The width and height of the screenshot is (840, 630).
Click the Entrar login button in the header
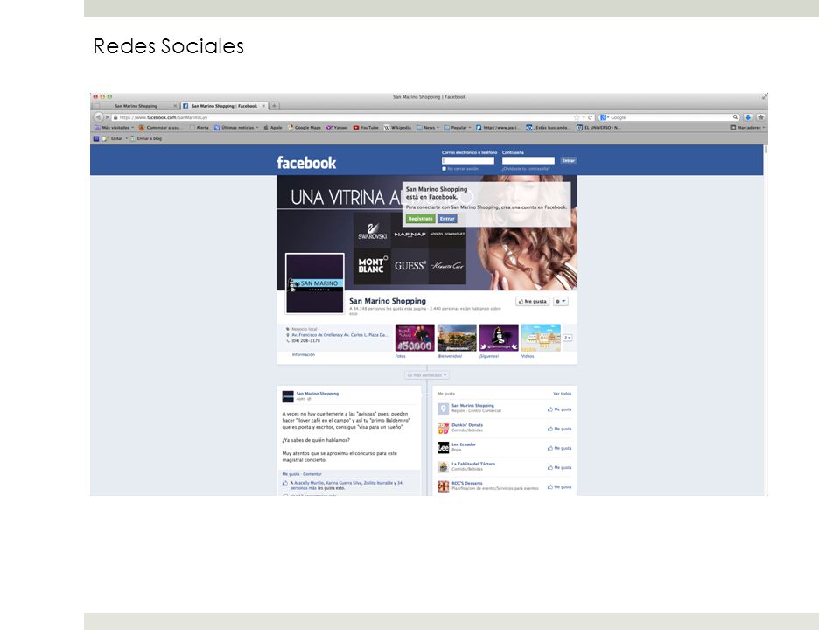[x=569, y=160]
